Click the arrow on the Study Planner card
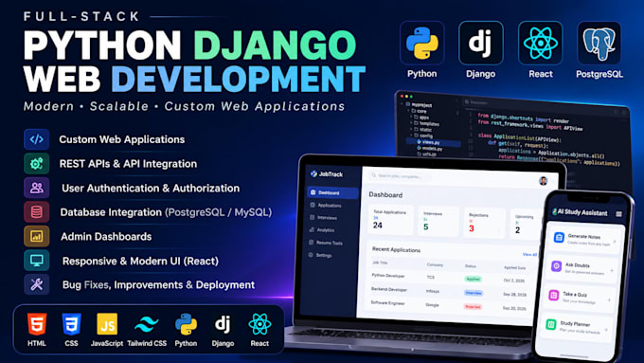Screen dimensions: 644x363 606,330
